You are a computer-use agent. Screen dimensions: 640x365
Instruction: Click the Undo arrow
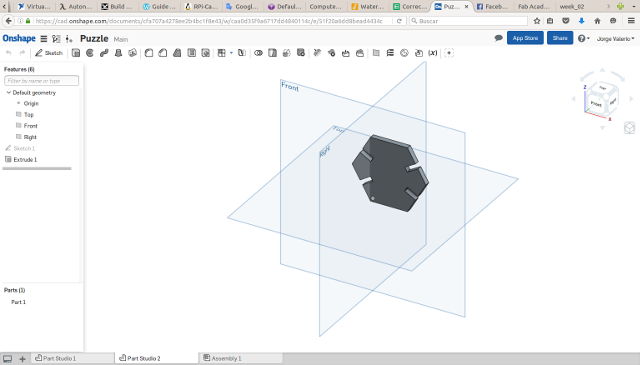(x=9, y=53)
